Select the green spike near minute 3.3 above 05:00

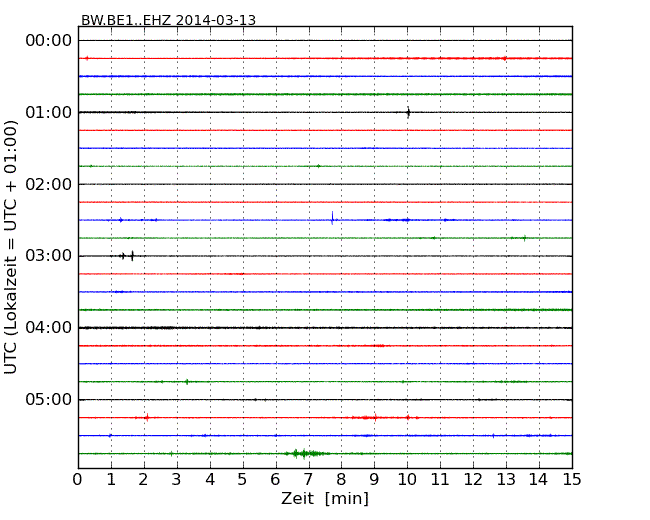point(187,381)
